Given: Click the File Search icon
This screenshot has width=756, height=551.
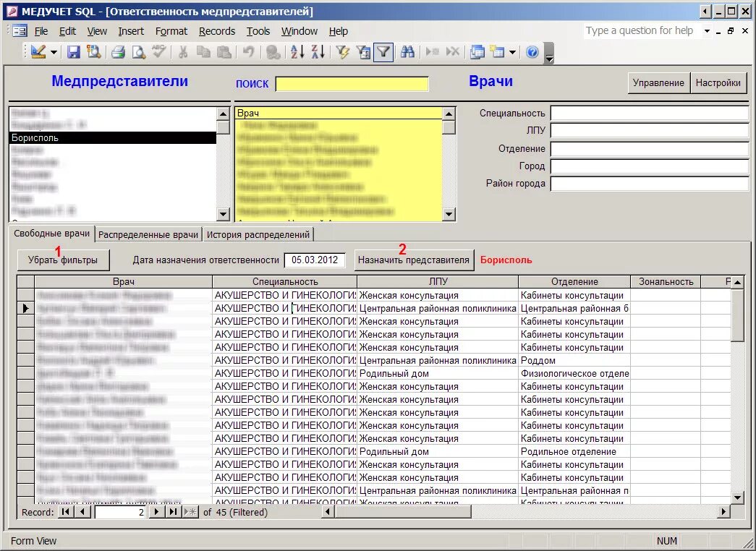Looking at the screenshot, I should point(93,51).
